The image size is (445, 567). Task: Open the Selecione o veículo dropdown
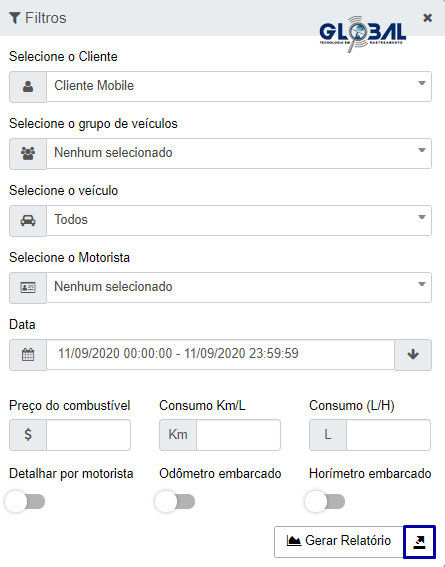pyautogui.click(x=239, y=220)
